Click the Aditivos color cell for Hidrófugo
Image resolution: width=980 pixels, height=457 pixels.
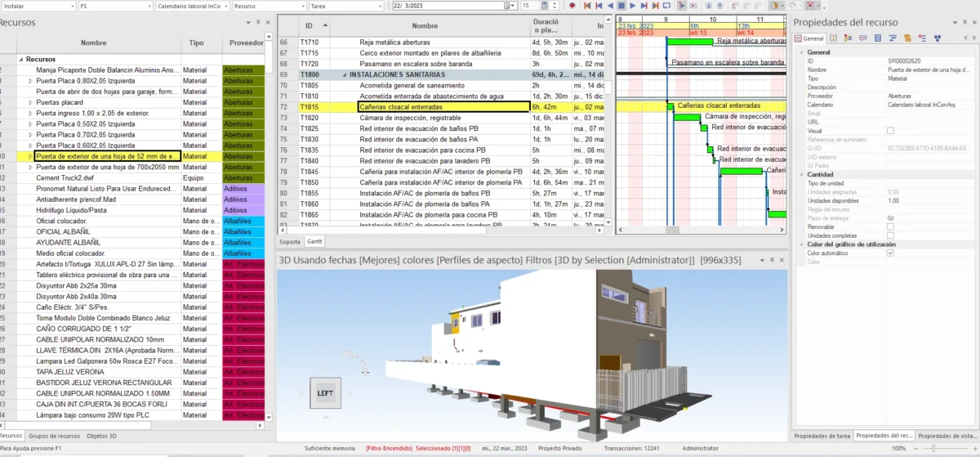[x=243, y=210]
